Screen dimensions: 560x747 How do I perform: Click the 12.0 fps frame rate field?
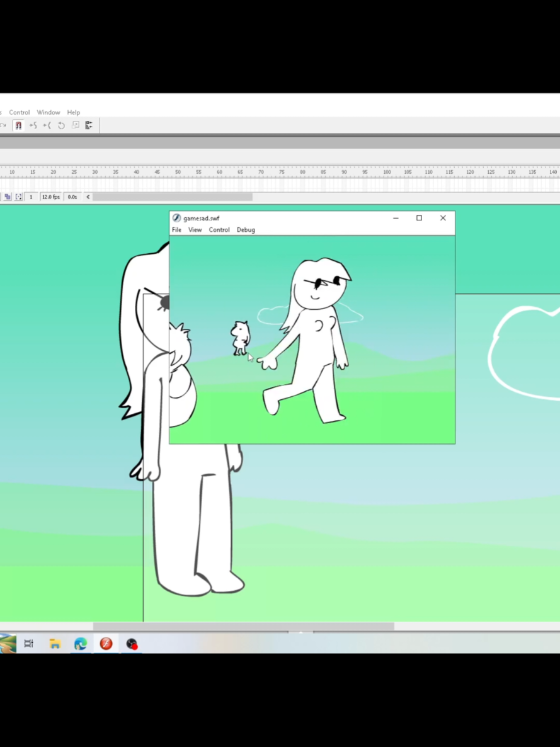point(50,197)
